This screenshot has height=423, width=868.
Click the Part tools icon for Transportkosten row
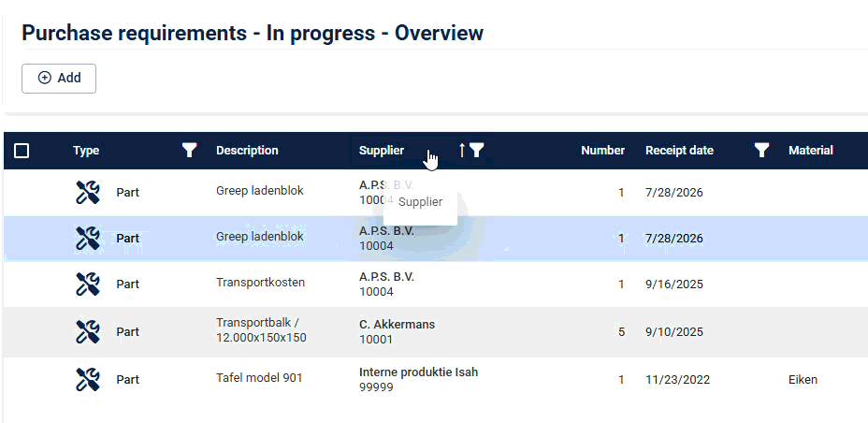87,284
